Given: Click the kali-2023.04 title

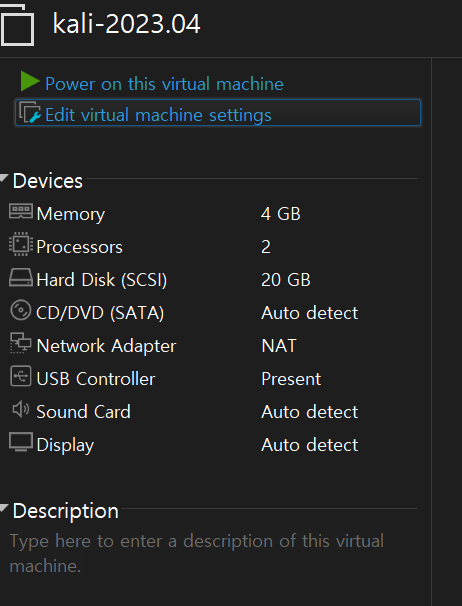Looking at the screenshot, I should [x=126, y=24].
